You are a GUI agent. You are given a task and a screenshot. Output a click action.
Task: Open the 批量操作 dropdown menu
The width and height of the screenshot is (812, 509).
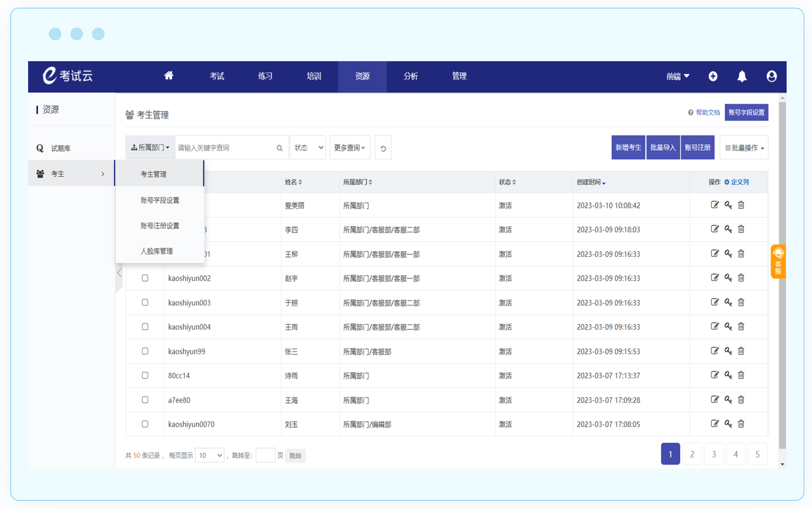pos(744,148)
